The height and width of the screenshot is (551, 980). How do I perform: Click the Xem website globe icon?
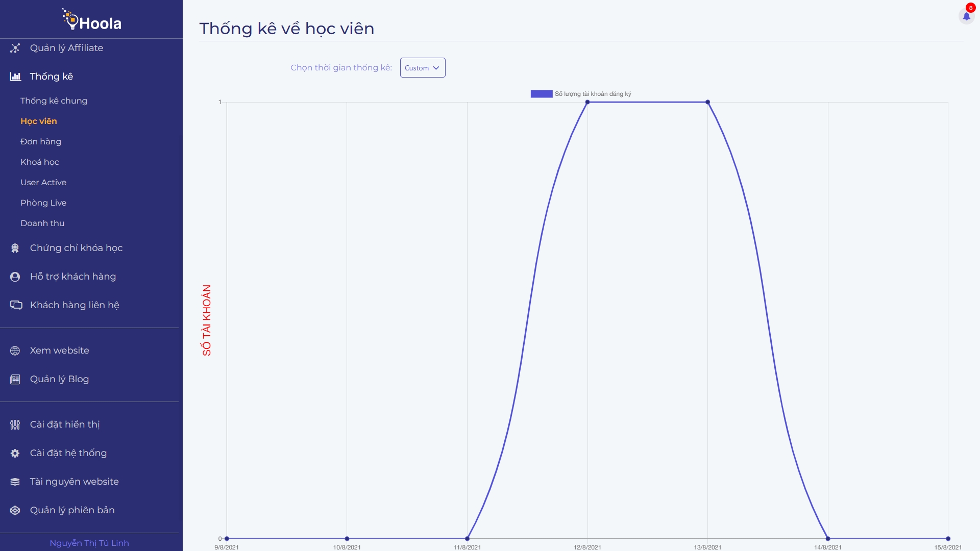click(15, 350)
